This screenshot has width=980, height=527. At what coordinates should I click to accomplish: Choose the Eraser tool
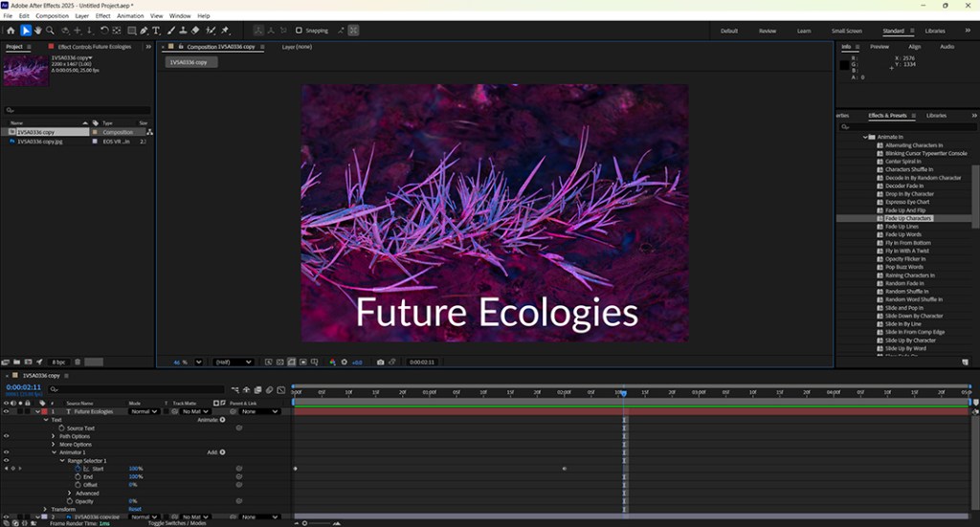coord(195,31)
